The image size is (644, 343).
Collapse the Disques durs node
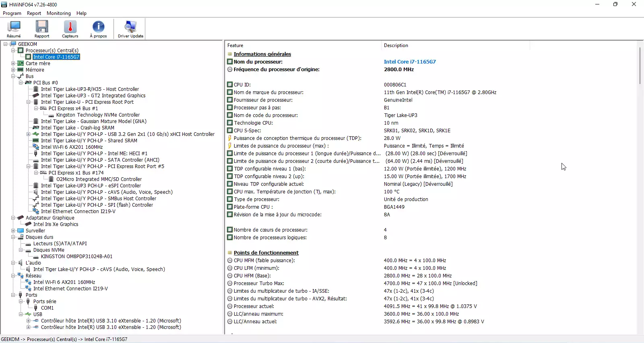click(x=13, y=237)
